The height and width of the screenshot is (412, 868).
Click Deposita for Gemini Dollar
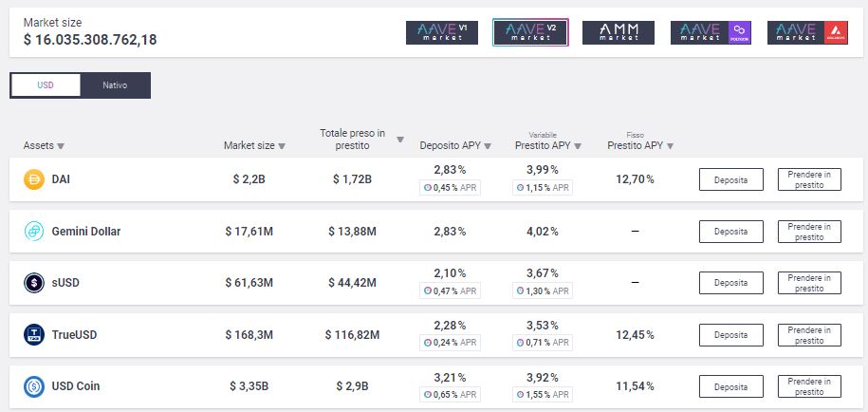(730, 232)
